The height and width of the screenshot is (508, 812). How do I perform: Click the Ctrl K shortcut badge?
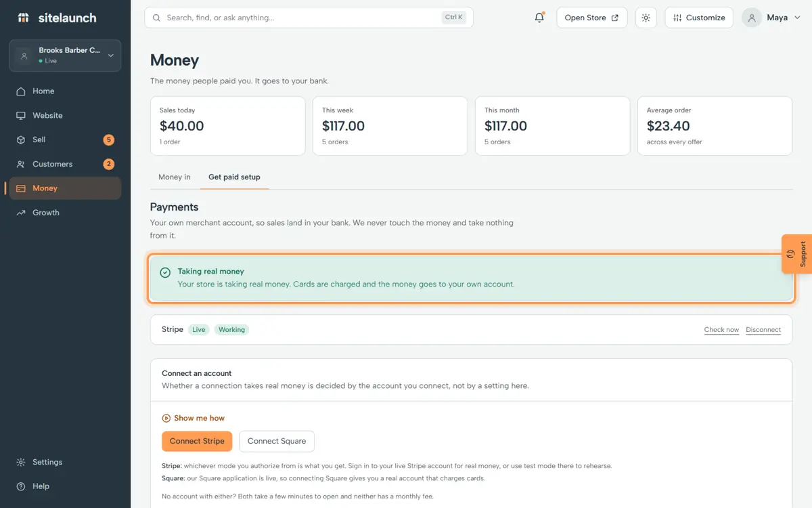(x=454, y=18)
